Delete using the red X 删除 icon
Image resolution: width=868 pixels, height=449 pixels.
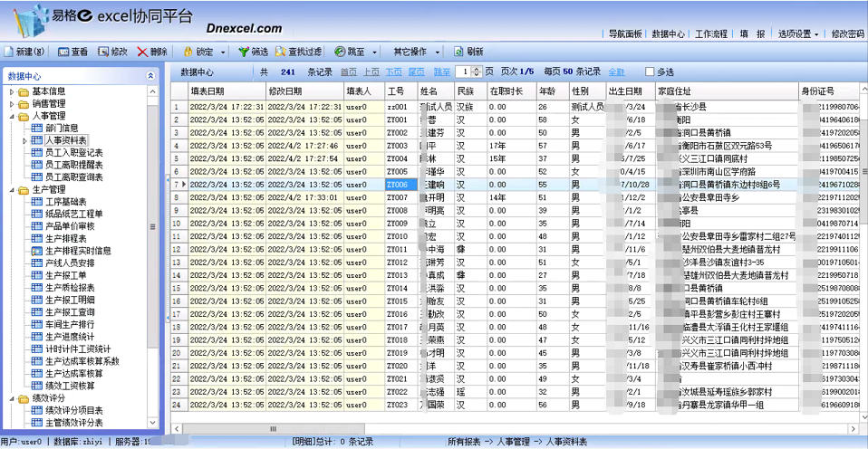pyautogui.click(x=143, y=52)
